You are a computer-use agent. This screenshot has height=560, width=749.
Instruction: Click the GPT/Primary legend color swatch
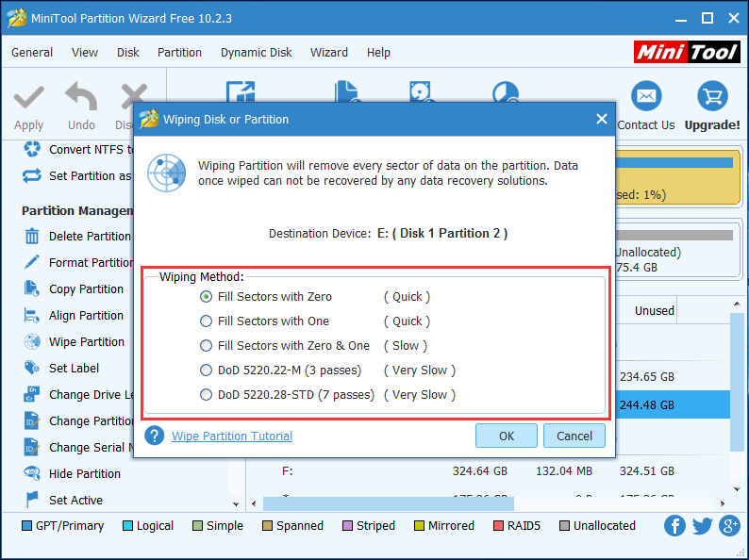[x=27, y=526]
